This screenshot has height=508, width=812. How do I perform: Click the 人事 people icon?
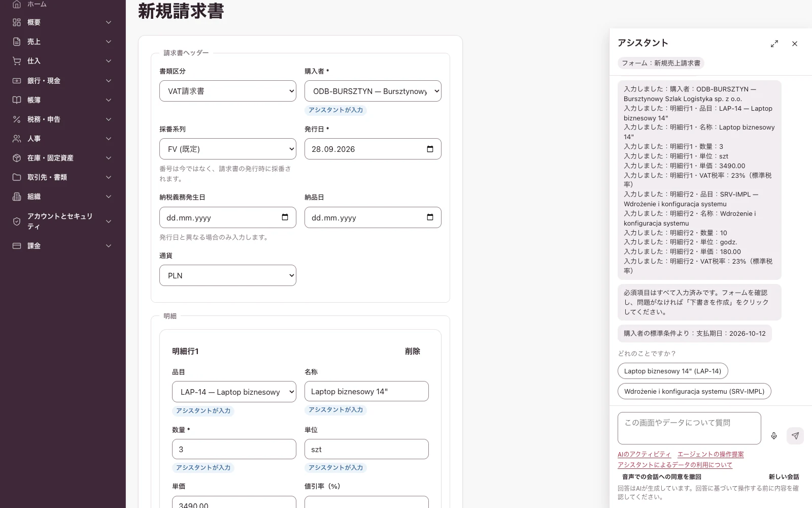point(17,139)
